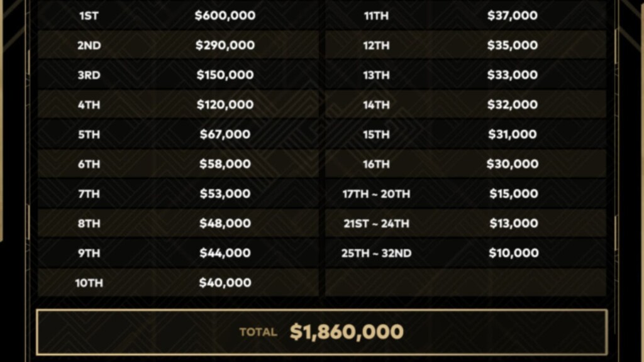
Task: Click the 3RD place label
Action: 89,75
